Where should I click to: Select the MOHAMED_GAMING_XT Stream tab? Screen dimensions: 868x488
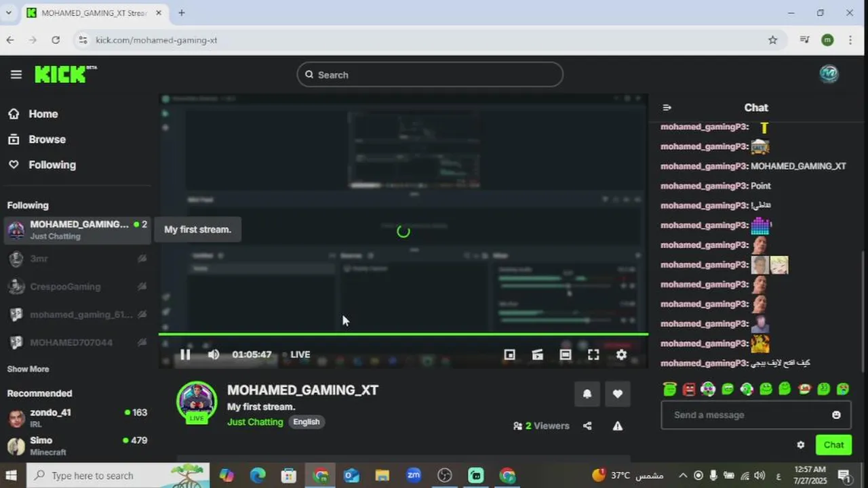pos(95,13)
